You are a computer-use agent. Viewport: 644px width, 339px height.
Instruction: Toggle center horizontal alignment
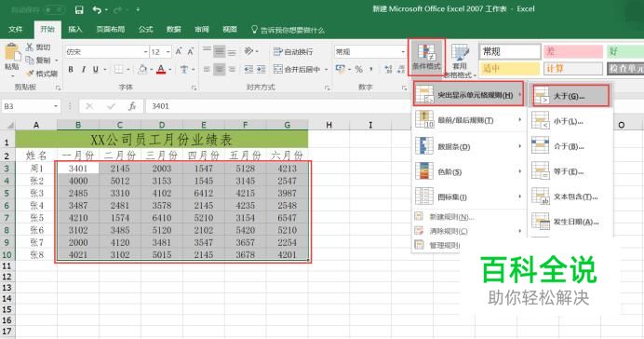coord(220,70)
